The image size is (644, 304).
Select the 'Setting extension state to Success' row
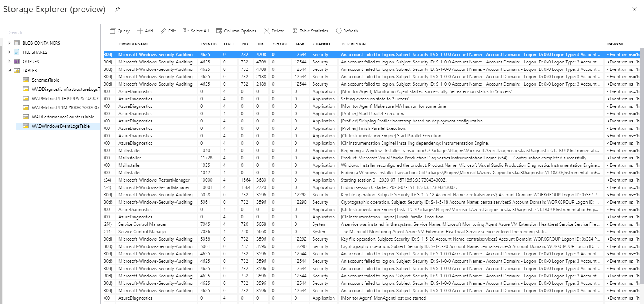(x=372, y=99)
